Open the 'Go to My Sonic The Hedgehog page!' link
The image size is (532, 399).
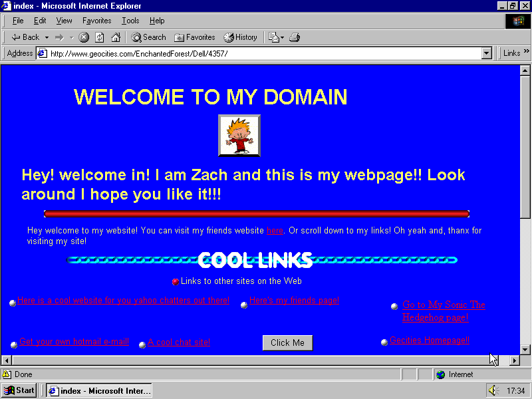coord(444,305)
